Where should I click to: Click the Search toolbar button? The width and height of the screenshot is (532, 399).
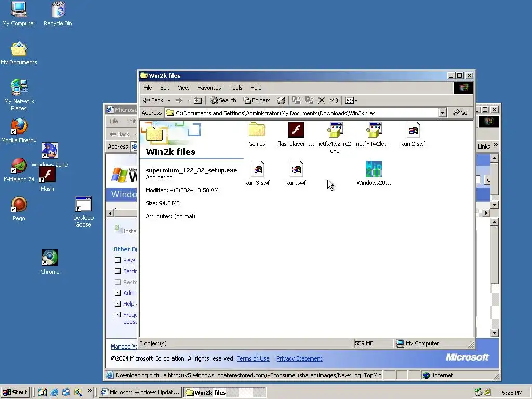click(x=223, y=100)
